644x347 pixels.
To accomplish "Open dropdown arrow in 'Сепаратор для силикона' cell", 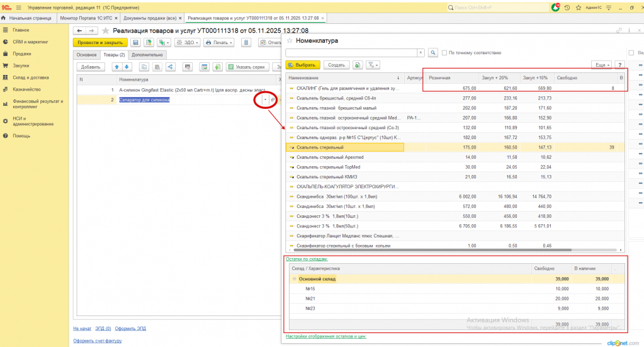I will coord(265,100).
